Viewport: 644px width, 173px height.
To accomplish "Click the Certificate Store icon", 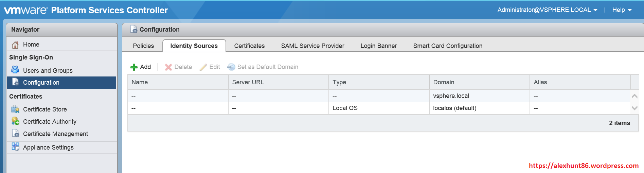I will point(15,109).
